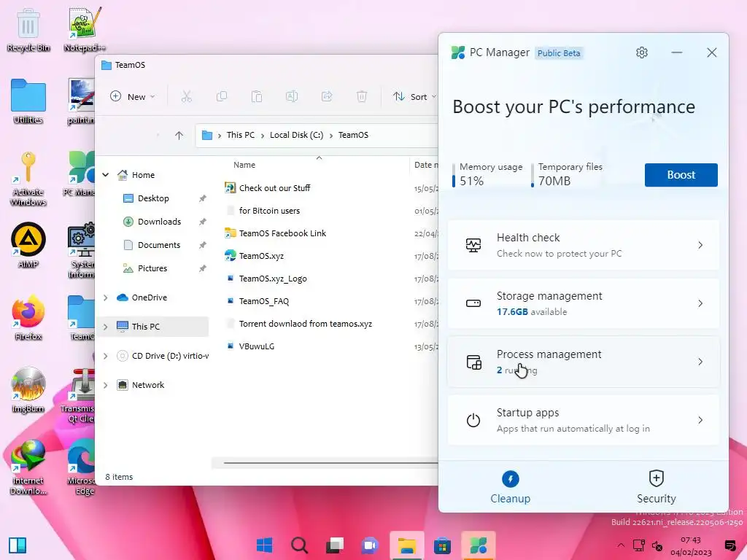Screen dimensions: 747x560
Task: Open Process management card
Action: [x=583, y=362]
